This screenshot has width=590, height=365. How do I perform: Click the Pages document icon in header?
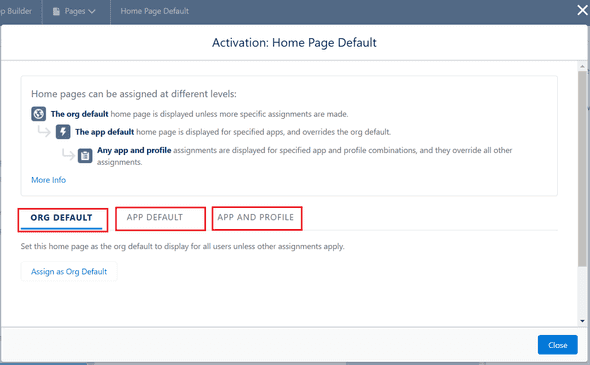click(x=56, y=11)
